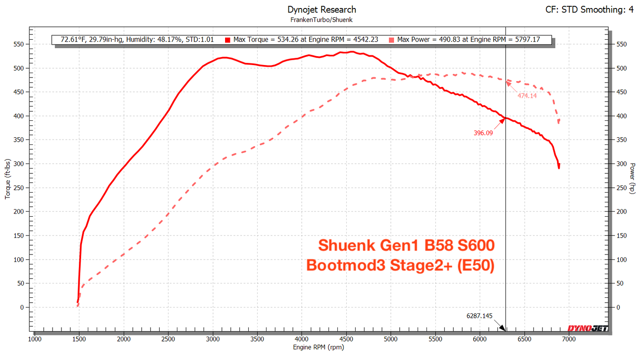Image resolution: width=644 pixels, height=362 pixels.
Task: Select the red Max Torque legend marker
Action: pyautogui.click(x=228, y=39)
